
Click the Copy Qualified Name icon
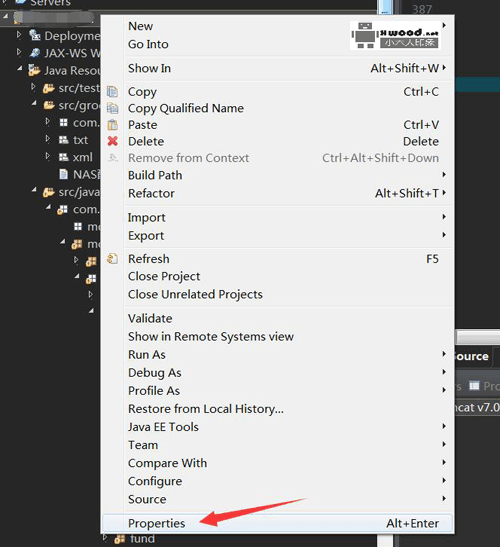point(112,108)
